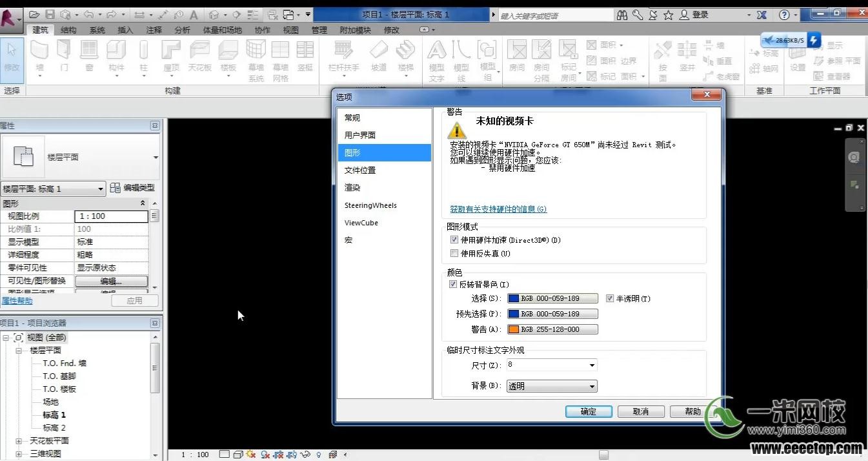Click the 预先选择 color swatch button
The image size is (868, 461).
click(552, 314)
